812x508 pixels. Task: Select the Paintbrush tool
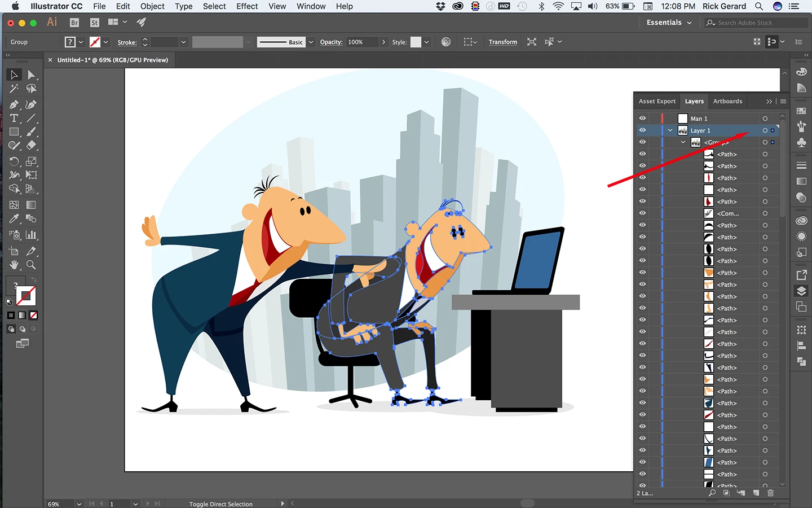[x=31, y=132]
